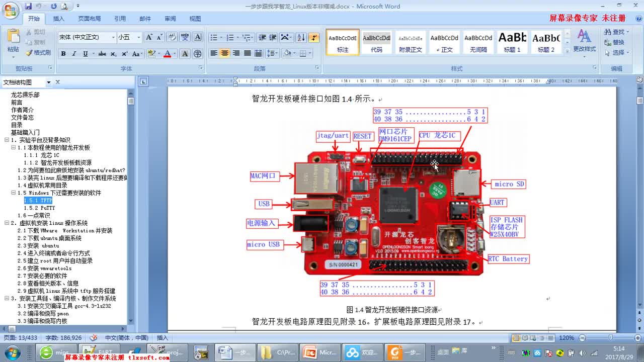Apply strikethrough formatting
The image size is (644, 362).
[102, 53]
